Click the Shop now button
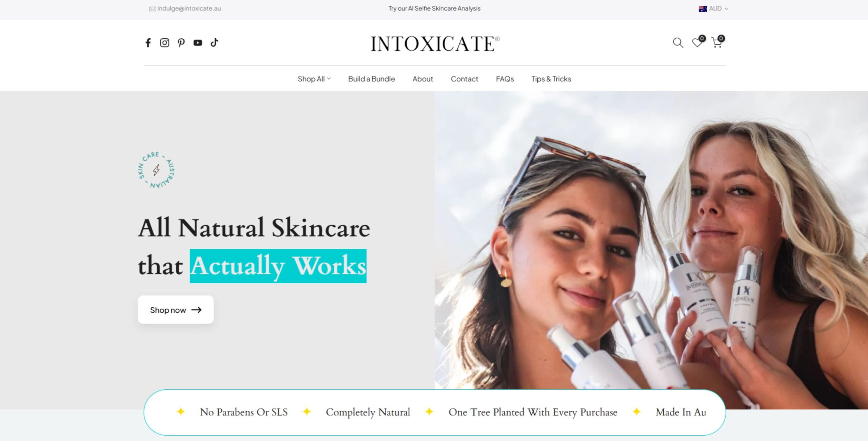 (176, 310)
